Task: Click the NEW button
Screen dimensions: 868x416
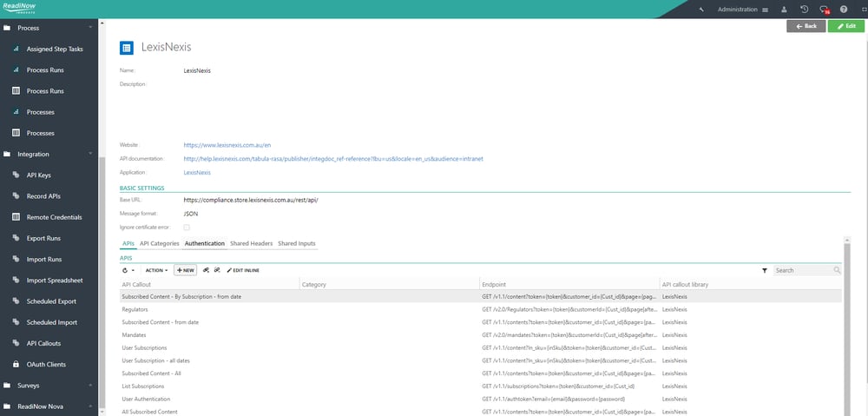Action: [186, 270]
